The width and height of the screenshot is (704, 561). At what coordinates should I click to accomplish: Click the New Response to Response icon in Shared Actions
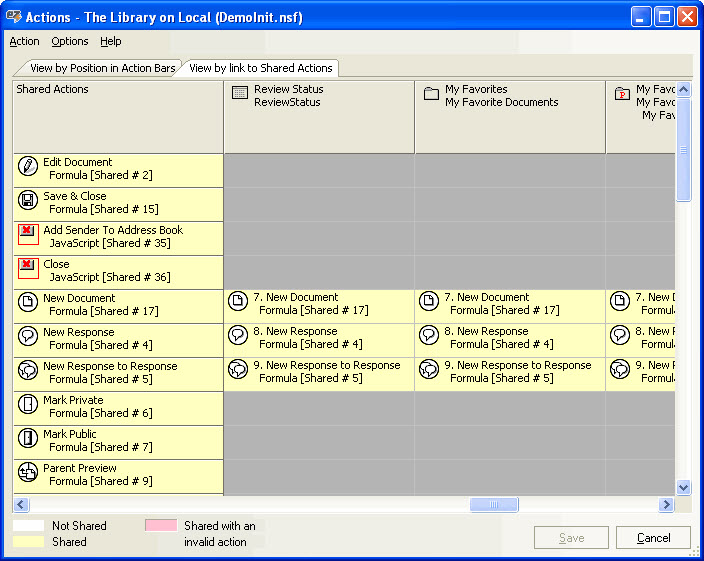pyautogui.click(x=28, y=371)
